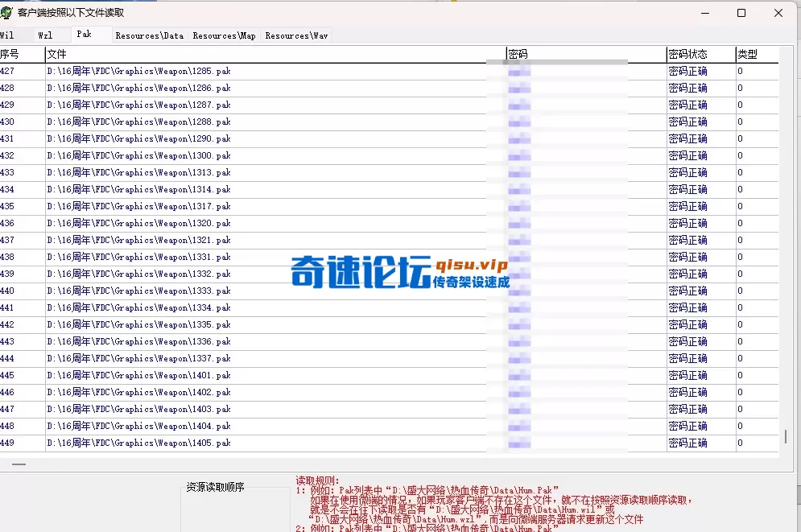The height and width of the screenshot is (532, 801).
Task: Select row Weapon\1321.pak
Action: [x=390, y=240]
